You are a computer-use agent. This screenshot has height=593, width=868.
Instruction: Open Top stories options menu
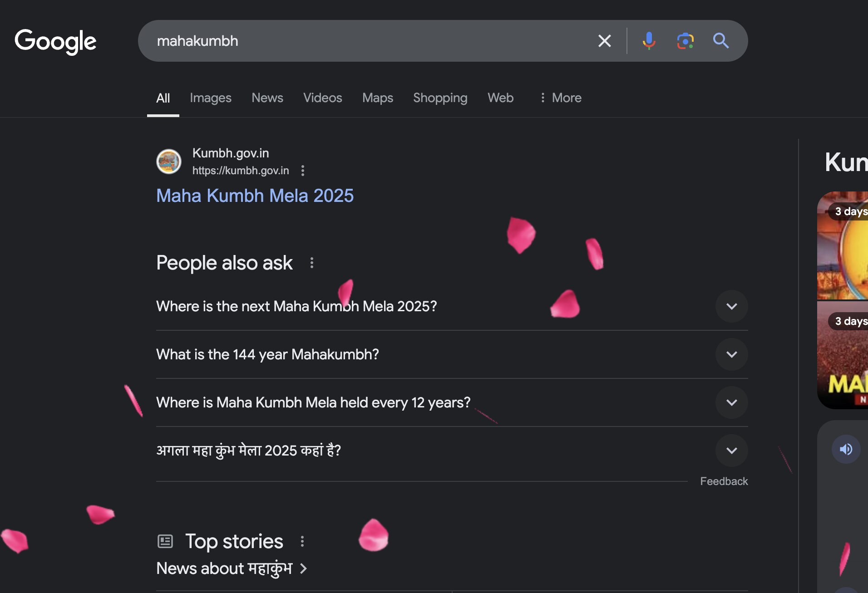click(x=302, y=541)
